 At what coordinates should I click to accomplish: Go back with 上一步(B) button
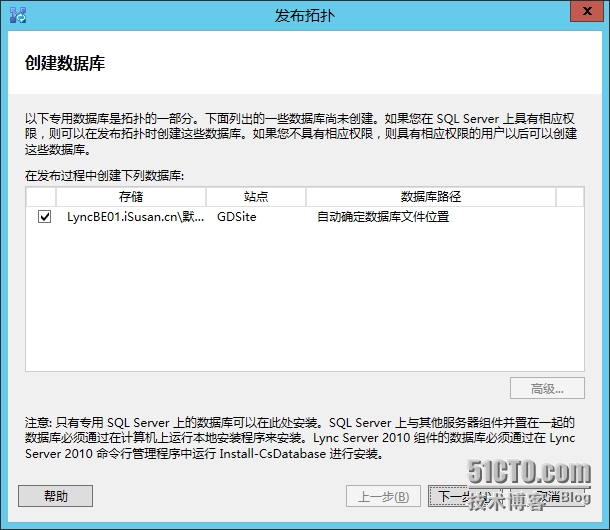point(383,496)
